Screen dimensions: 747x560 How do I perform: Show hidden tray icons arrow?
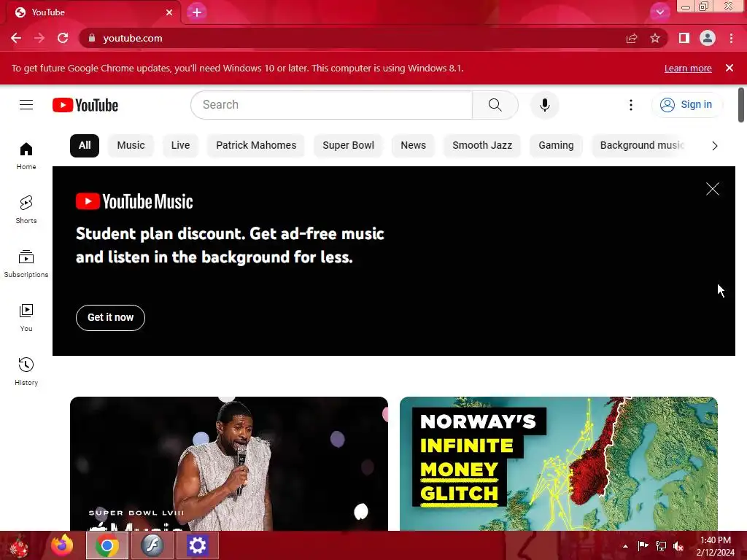[x=625, y=546]
